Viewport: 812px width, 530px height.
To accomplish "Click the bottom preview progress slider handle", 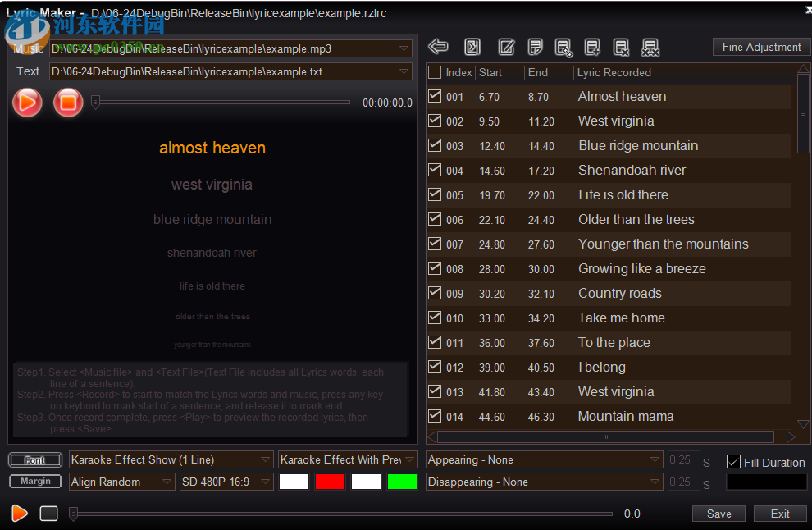I will [x=74, y=514].
